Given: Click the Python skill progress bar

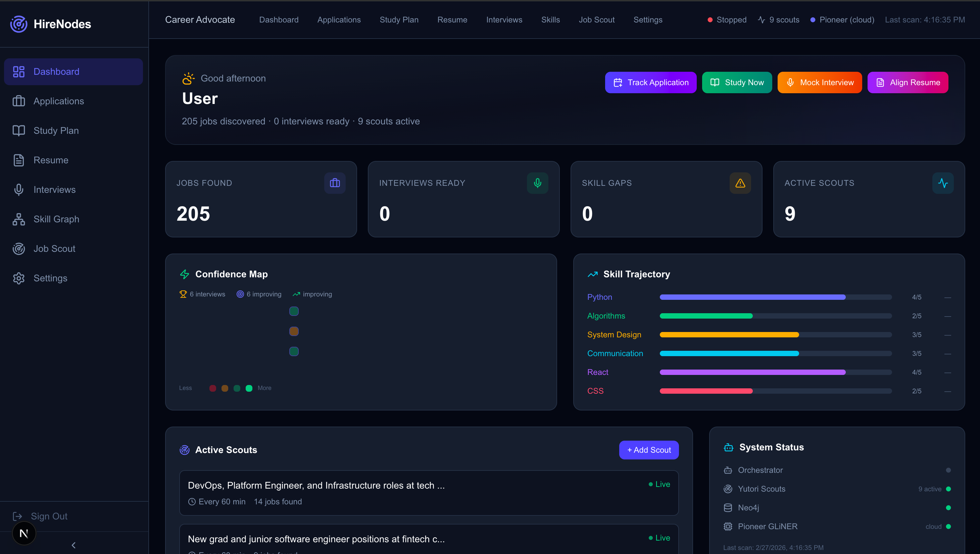Looking at the screenshot, I should point(775,297).
